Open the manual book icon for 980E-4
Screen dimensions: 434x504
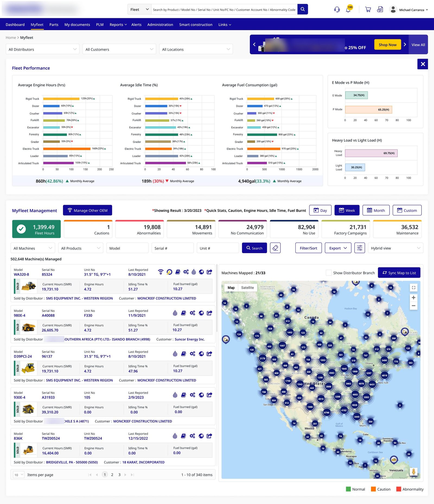pos(184,313)
